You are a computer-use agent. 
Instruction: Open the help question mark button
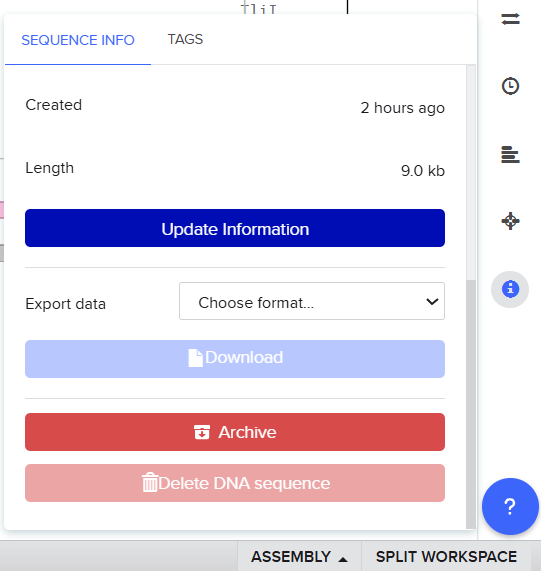[510, 506]
